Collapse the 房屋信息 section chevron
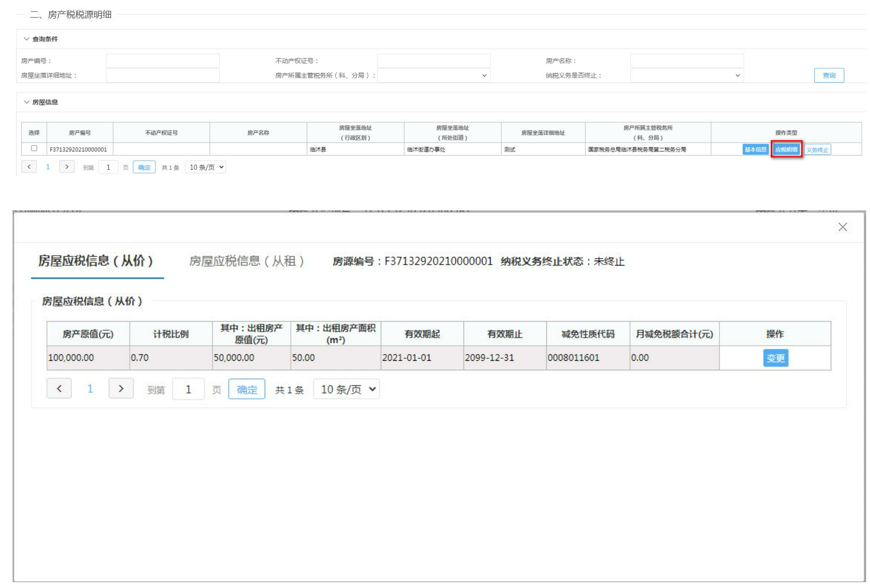Image resolution: width=870 pixels, height=588 pixels. click(27, 102)
